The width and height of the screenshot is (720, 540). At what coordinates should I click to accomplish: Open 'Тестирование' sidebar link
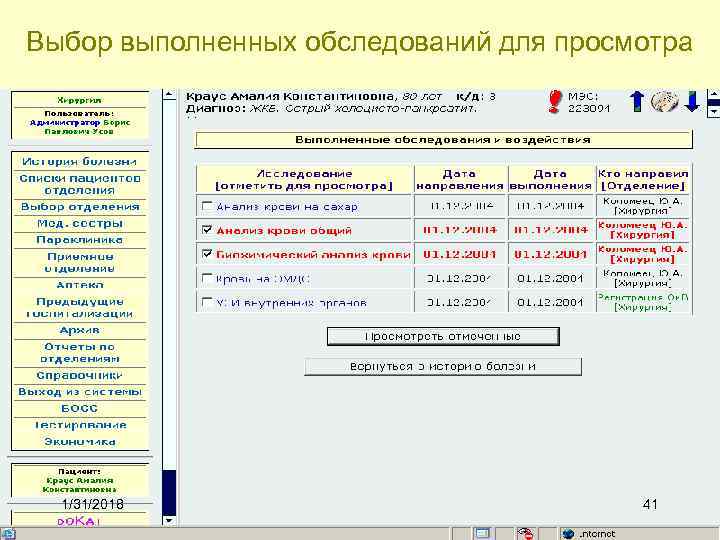point(80,425)
